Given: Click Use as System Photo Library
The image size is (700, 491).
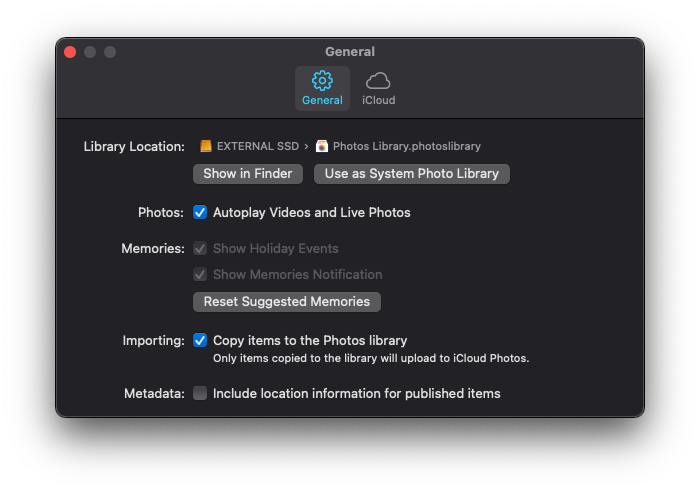Looking at the screenshot, I should pos(412,174).
